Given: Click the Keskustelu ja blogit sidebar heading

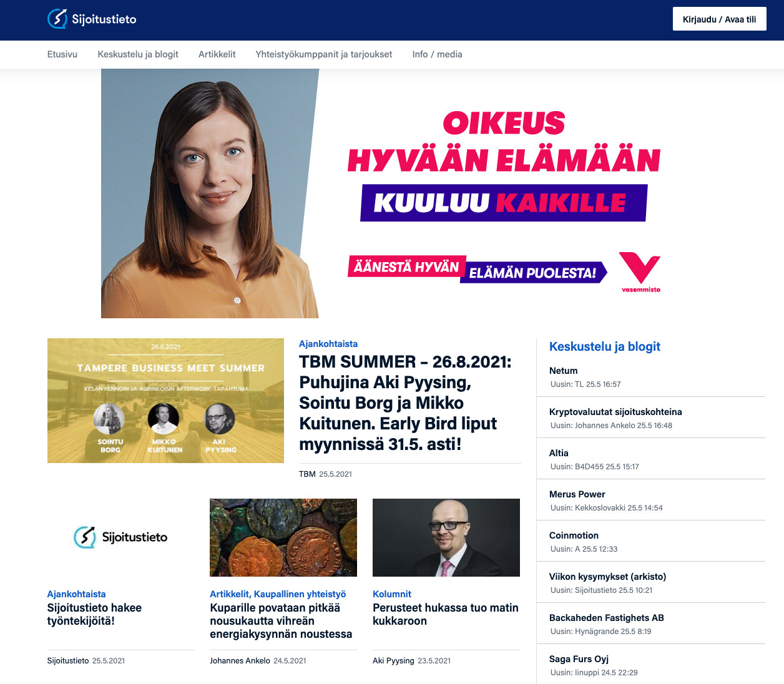Looking at the screenshot, I should 604,346.
